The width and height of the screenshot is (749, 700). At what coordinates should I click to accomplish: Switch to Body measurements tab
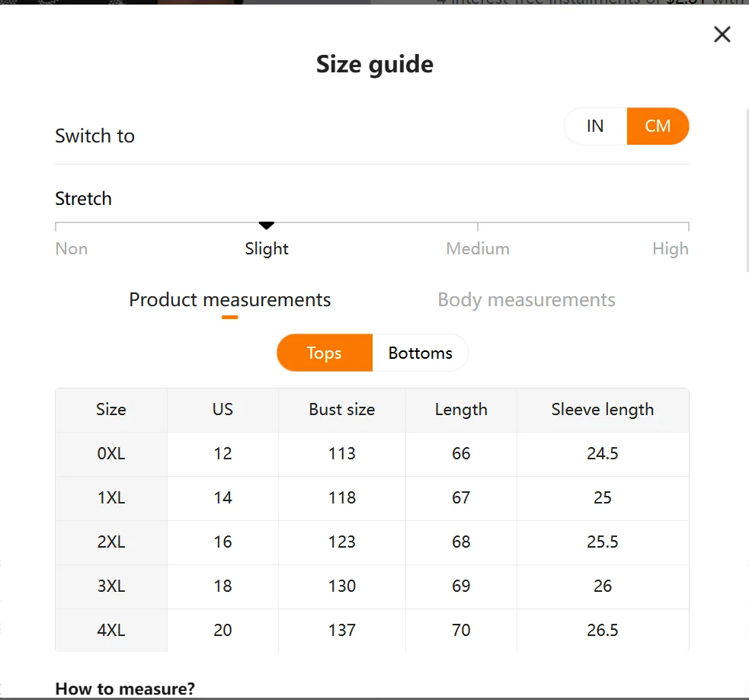pos(526,300)
